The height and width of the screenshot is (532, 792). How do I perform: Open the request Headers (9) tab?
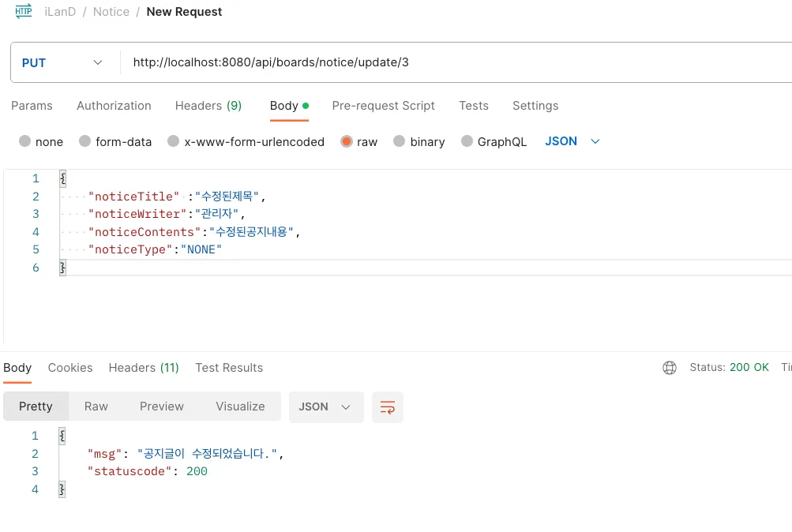pos(208,106)
